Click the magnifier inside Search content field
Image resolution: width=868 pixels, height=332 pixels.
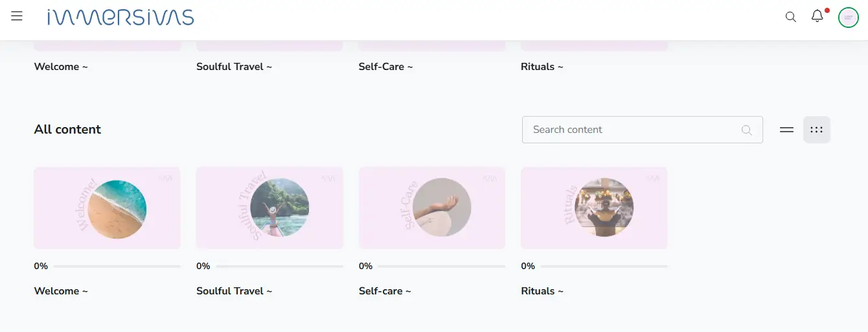746,130
